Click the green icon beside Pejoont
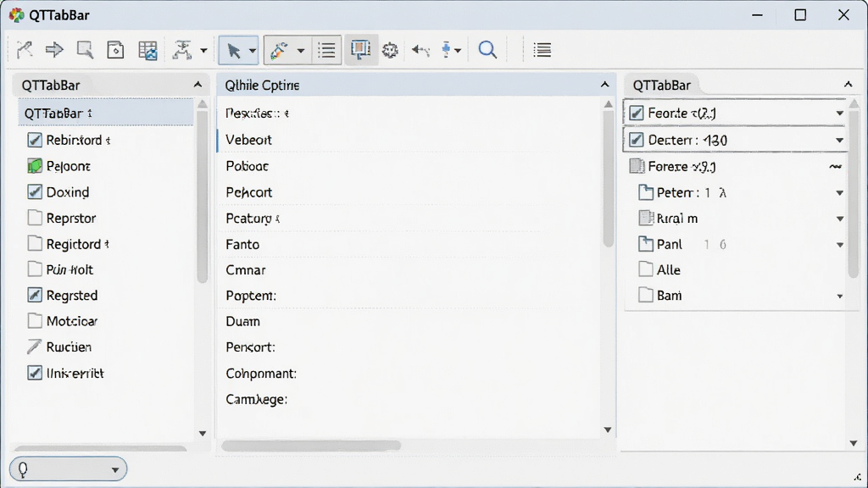The image size is (868, 488). tap(34, 165)
